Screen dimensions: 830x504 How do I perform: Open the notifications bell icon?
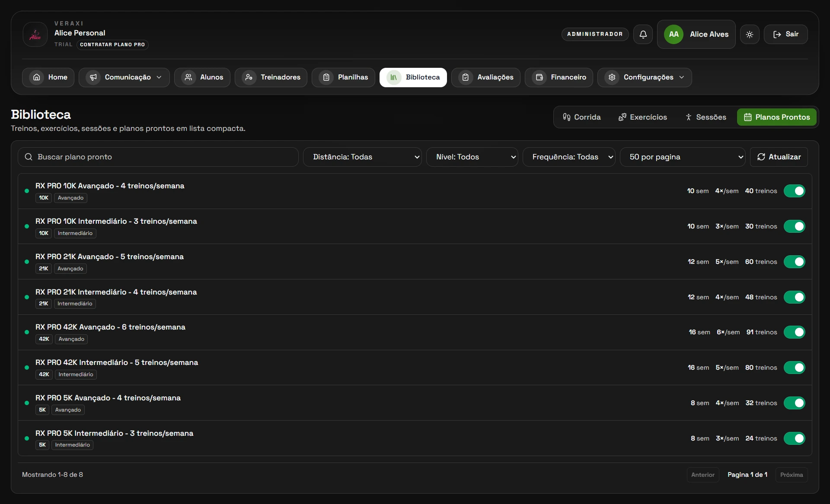(x=643, y=34)
